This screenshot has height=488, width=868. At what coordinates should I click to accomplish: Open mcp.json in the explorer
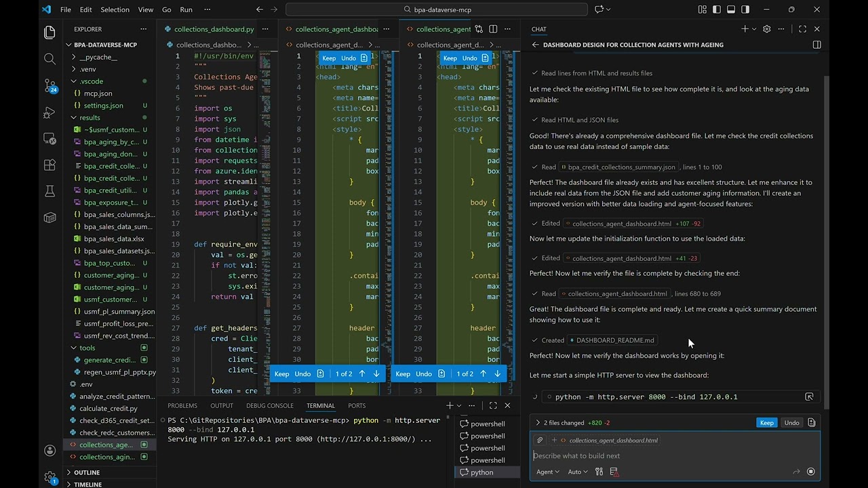pos(98,94)
